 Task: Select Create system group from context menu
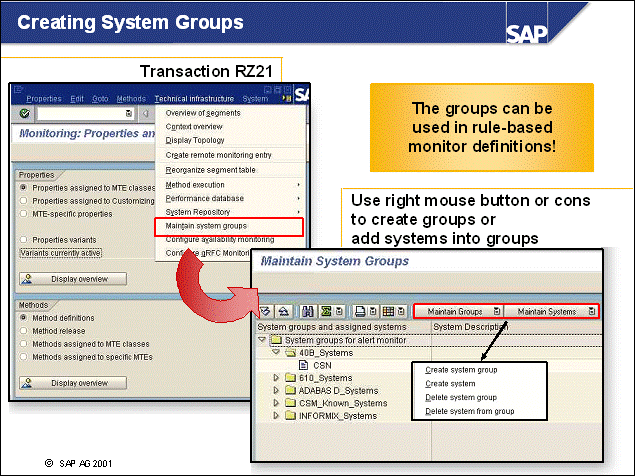coord(461,370)
